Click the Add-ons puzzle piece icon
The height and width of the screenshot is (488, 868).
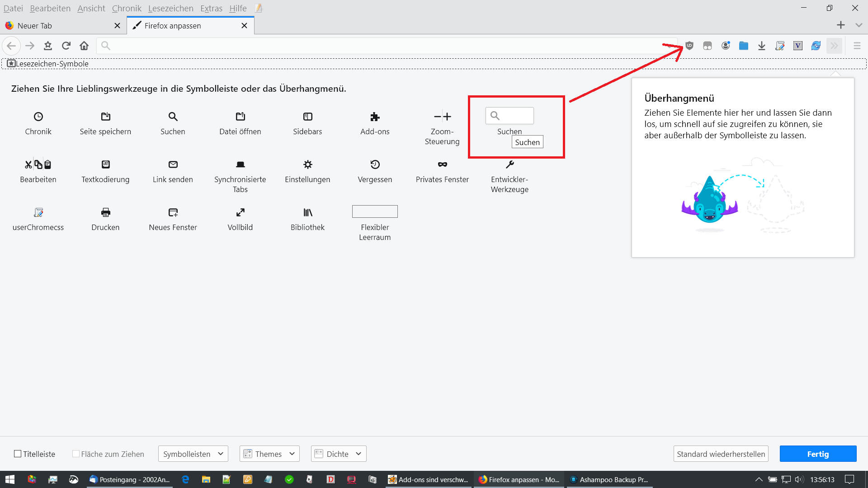pos(375,117)
